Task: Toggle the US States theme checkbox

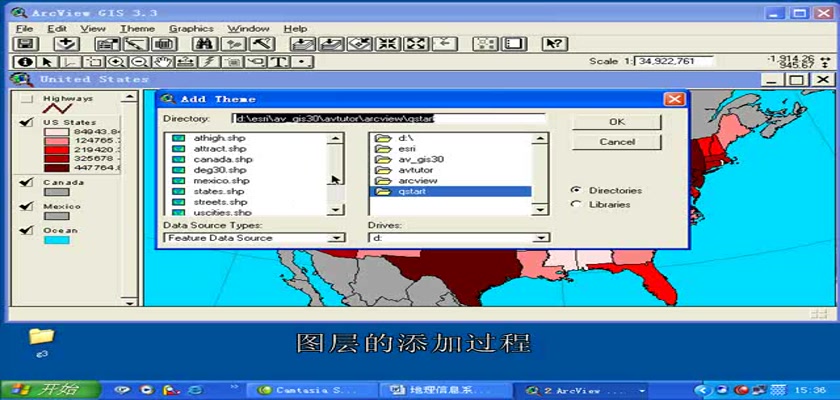Action: point(26,123)
